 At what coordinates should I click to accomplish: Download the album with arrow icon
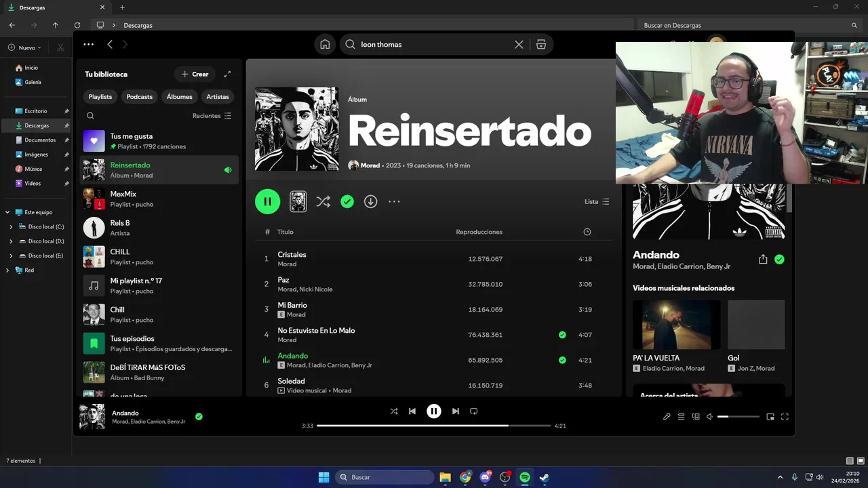(370, 201)
